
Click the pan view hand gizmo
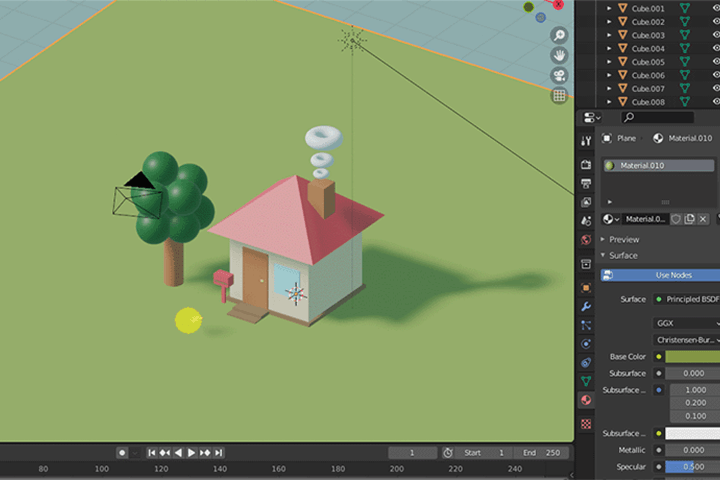[559, 56]
